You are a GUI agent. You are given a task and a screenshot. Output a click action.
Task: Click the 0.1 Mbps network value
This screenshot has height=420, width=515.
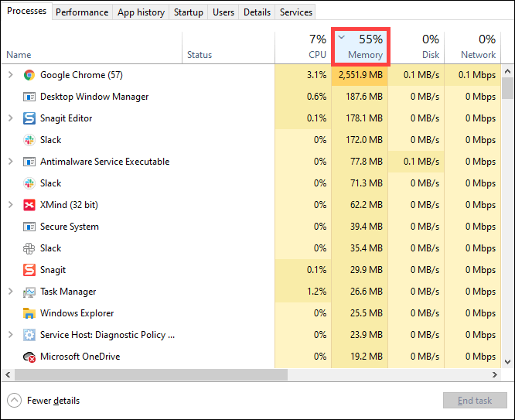point(477,75)
